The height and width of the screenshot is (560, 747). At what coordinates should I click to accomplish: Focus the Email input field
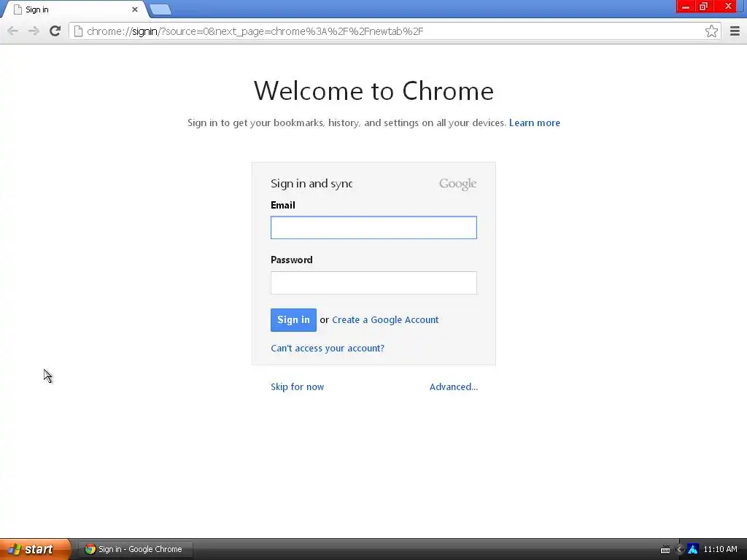click(x=373, y=227)
